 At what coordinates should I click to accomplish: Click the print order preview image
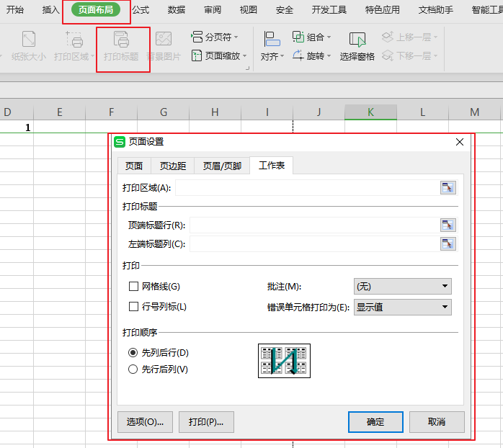(284, 361)
